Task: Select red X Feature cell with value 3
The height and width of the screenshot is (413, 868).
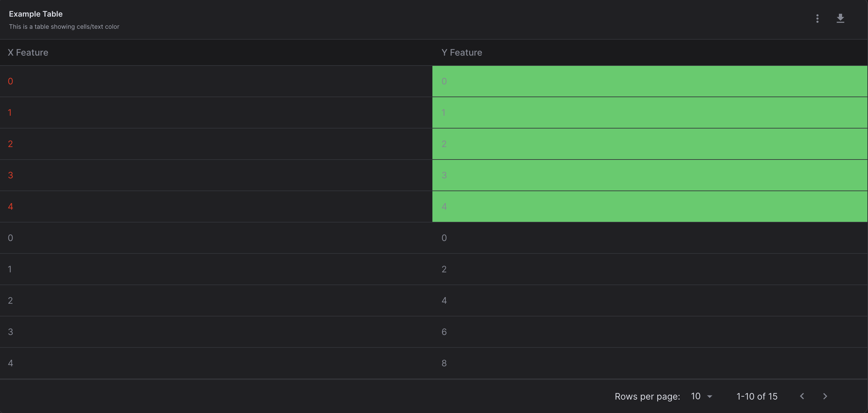Action: click(216, 175)
